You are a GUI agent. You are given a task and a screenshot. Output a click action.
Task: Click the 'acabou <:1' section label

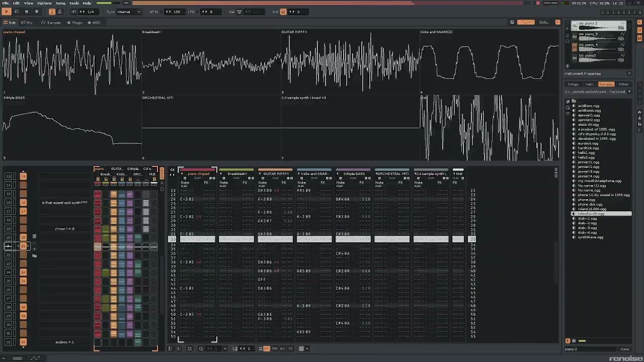click(x=64, y=342)
